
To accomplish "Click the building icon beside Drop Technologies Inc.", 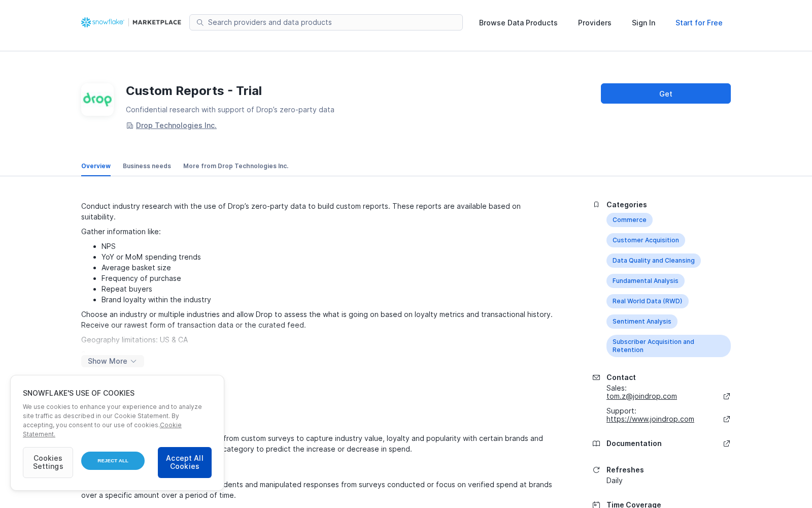I will coord(130,126).
